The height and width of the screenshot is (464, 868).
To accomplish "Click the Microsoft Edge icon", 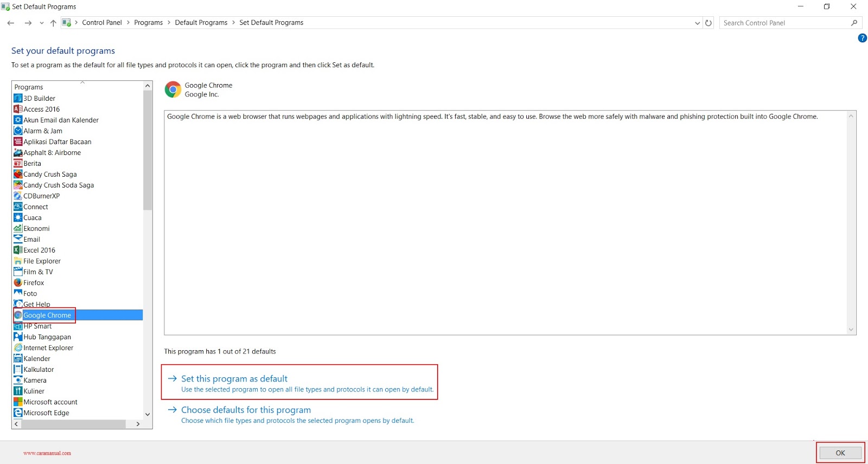I will point(18,413).
